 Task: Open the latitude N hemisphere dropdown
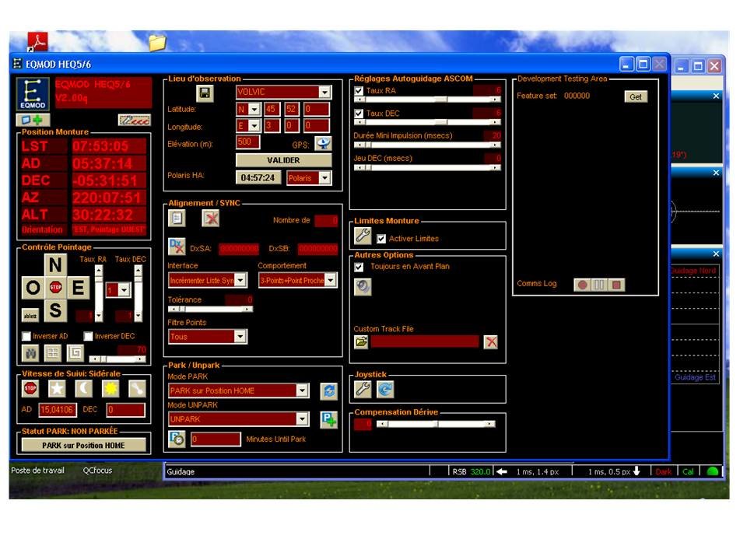tap(254, 110)
